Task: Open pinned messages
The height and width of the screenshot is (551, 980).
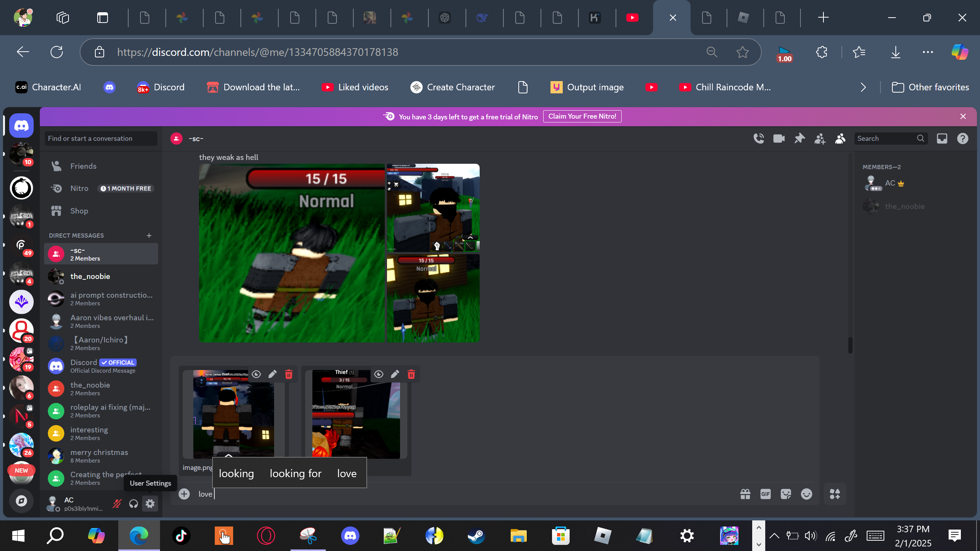Action: tap(799, 139)
